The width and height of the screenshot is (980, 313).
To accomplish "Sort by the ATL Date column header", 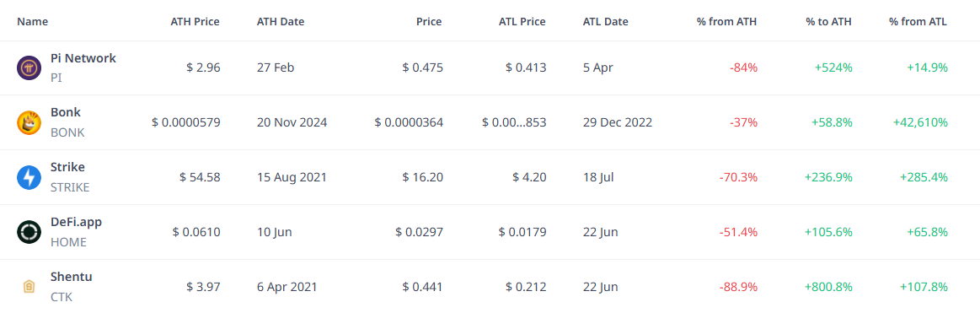I will (x=606, y=21).
